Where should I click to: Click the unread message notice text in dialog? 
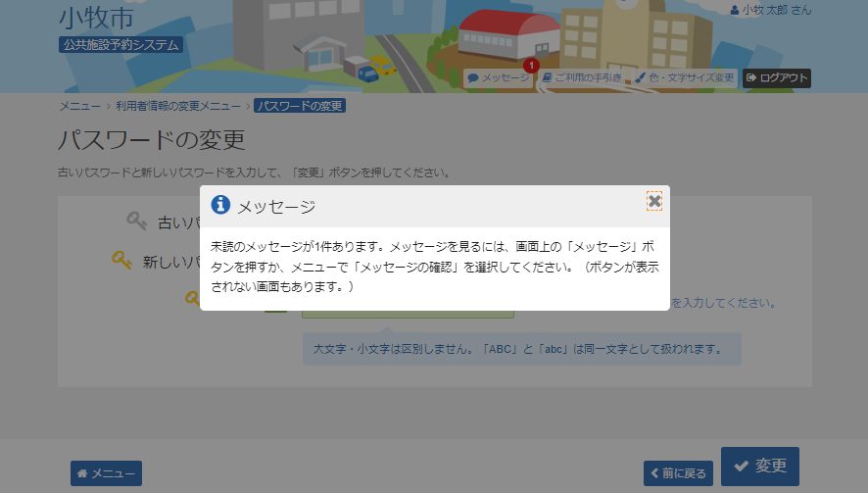[x=435, y=267]
